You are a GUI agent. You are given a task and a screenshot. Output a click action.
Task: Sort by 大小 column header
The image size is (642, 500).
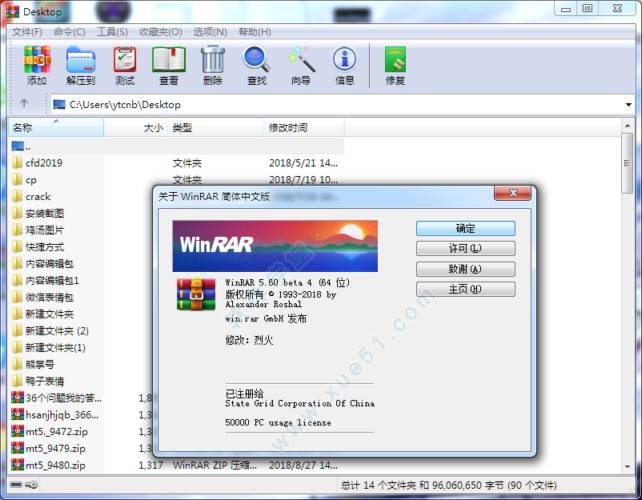pyautogui.click(x=135, y=128)
